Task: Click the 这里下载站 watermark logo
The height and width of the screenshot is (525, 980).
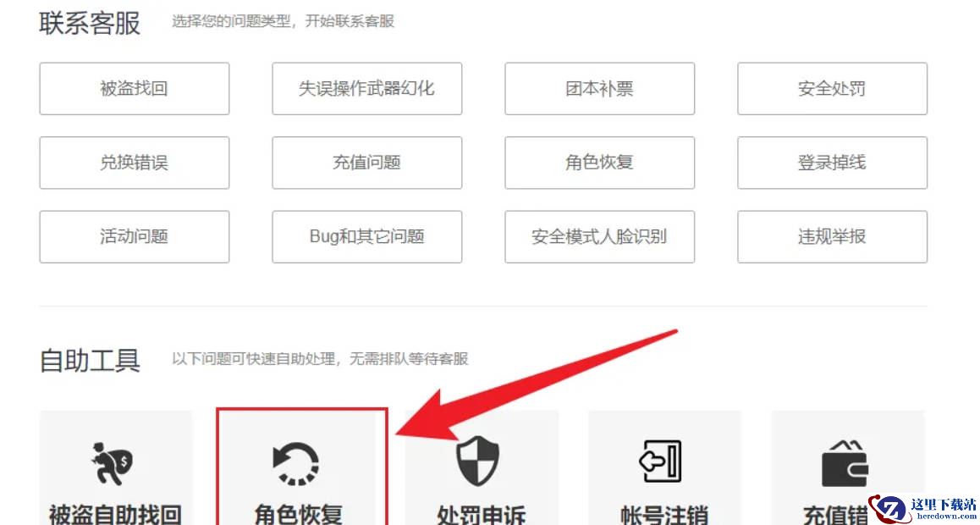Action: (x=924, y=508)
